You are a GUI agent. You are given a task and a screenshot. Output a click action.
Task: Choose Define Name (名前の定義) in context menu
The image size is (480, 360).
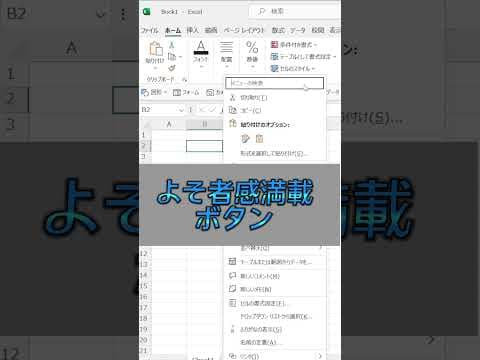click(x=275, y=342)
